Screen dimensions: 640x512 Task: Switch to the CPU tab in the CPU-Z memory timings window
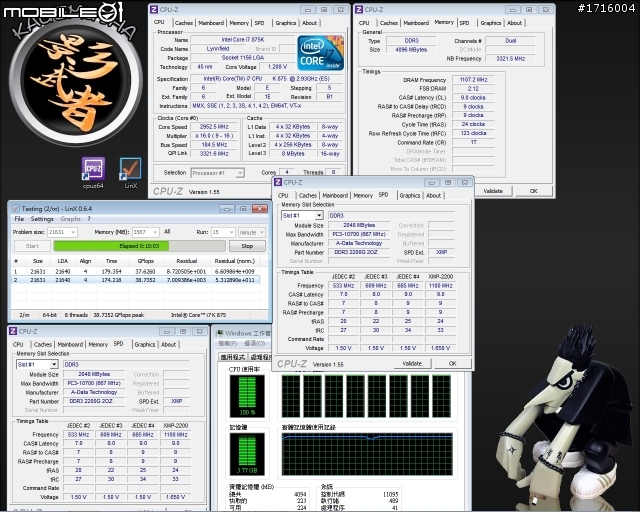pos(364,23)
